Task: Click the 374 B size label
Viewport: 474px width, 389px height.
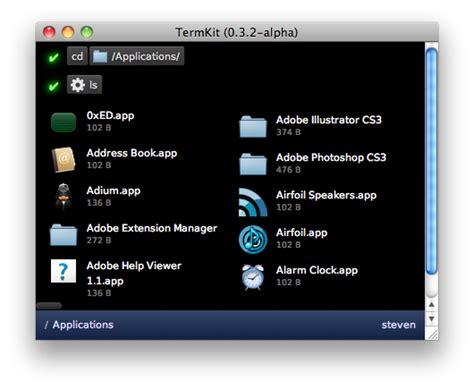Action: tap(288, 132)
